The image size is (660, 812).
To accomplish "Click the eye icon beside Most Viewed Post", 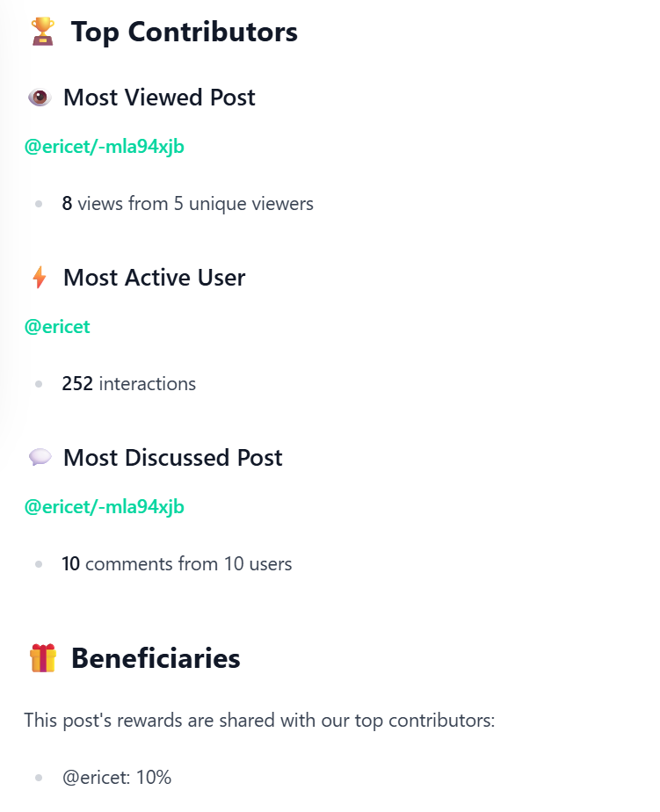I will point(40,98).
